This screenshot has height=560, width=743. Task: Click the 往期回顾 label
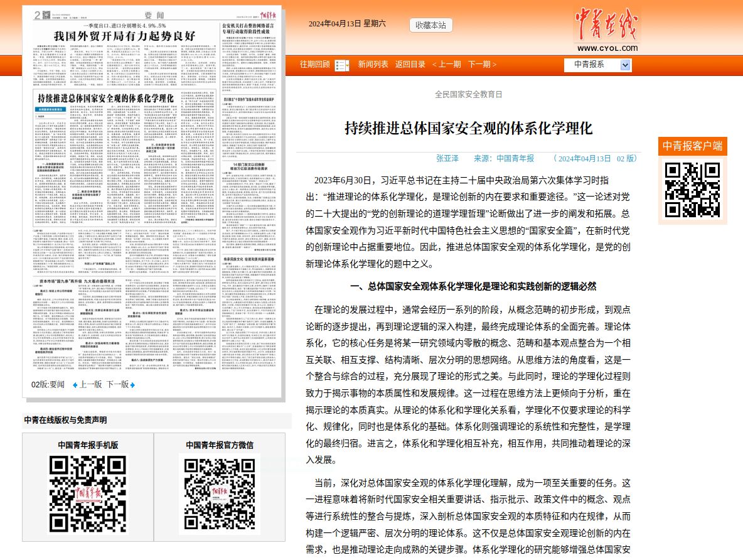315,65
